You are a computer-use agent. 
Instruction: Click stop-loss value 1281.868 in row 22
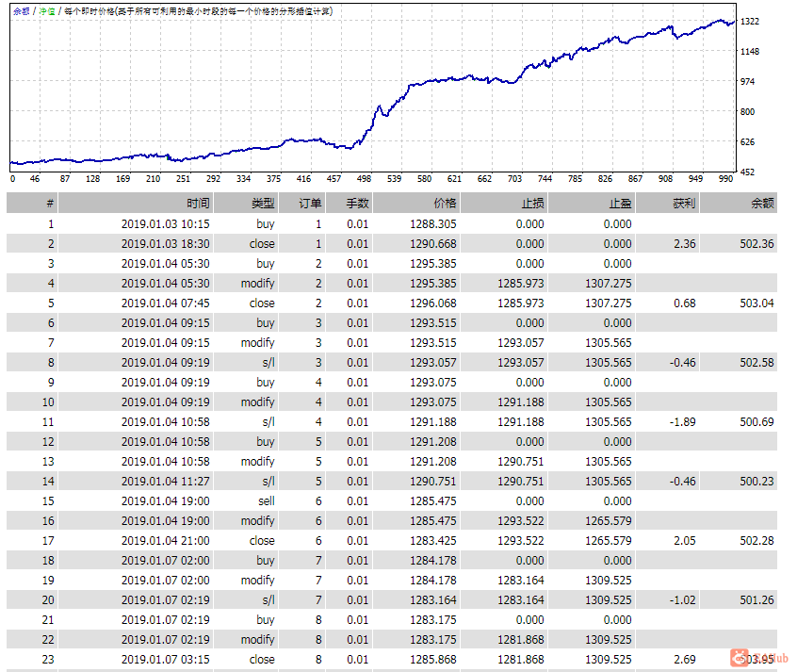tap(520, 640)
